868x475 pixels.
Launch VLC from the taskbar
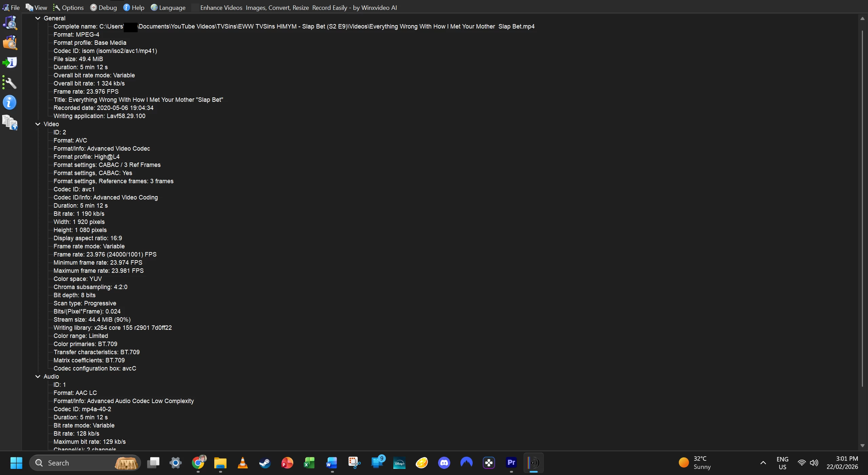click(242, 462)
